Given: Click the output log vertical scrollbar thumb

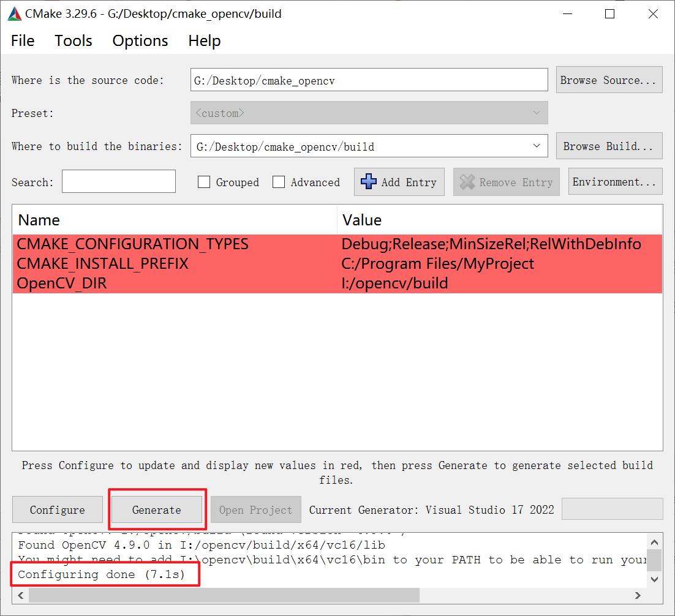Looking at the screenshot, I should coord(654,560).
